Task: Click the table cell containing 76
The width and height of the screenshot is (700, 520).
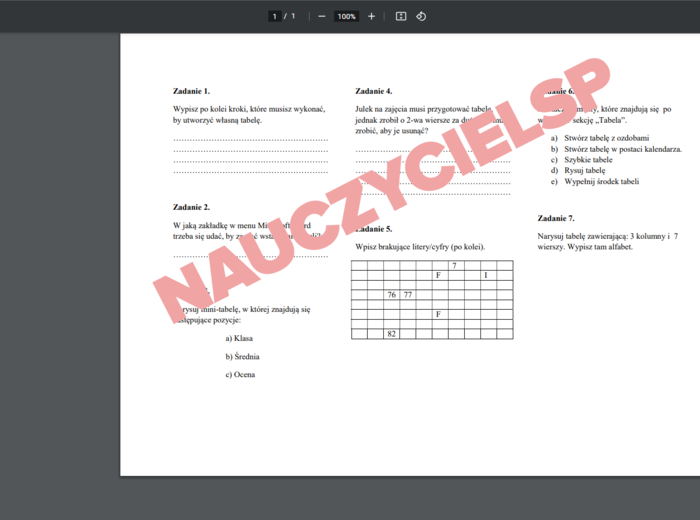Action: (392, 295)
